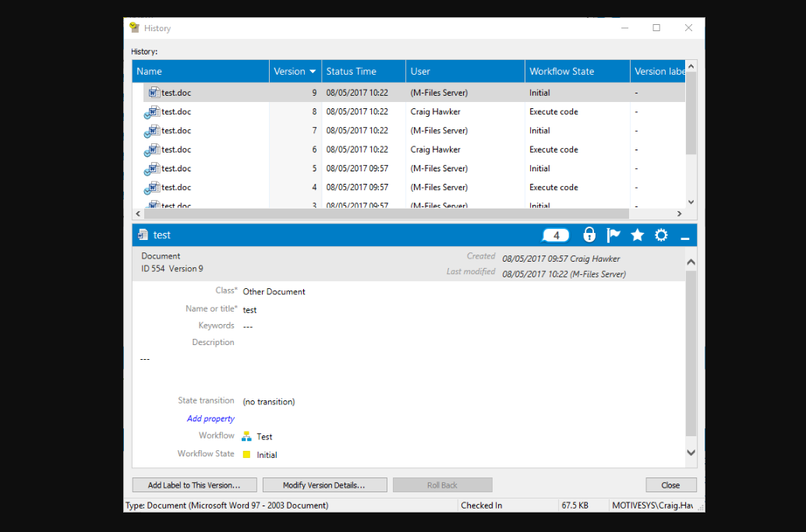
Task: Click Add Label to This Version button
Action: click(193, 484)
